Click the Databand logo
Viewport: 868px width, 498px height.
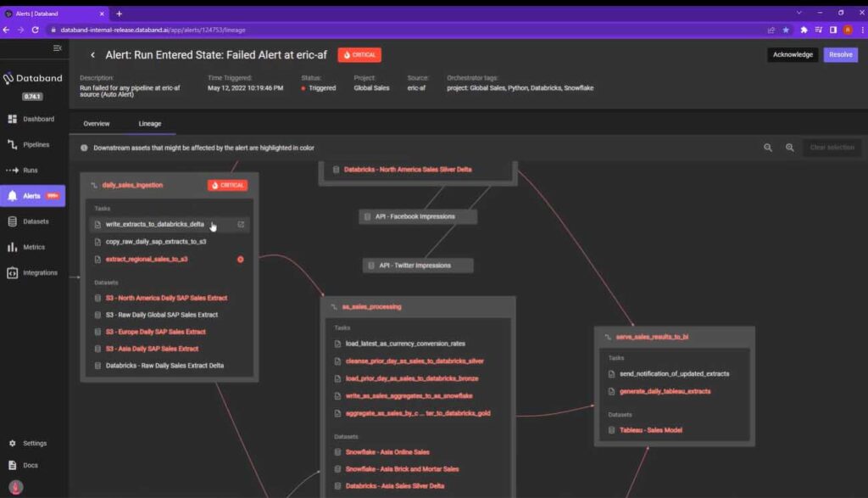[x=33, y=78]
